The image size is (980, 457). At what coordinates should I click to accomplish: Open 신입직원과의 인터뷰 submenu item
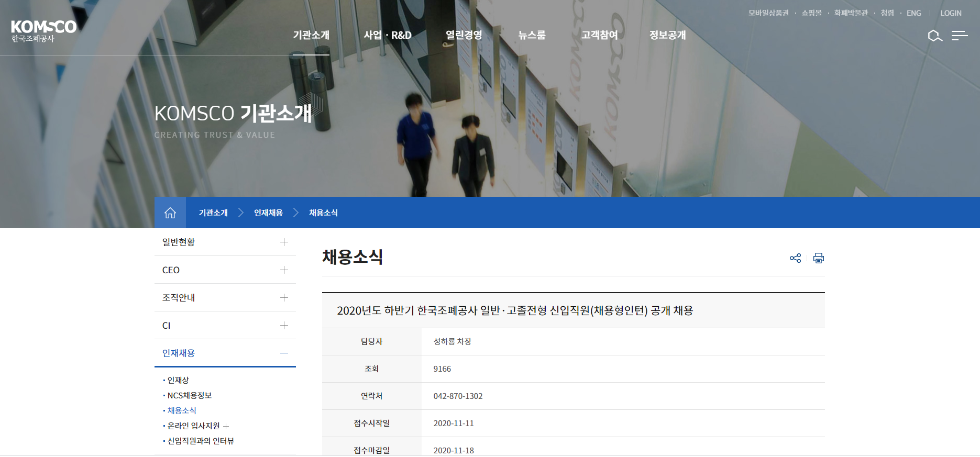(x=201, y=441)
